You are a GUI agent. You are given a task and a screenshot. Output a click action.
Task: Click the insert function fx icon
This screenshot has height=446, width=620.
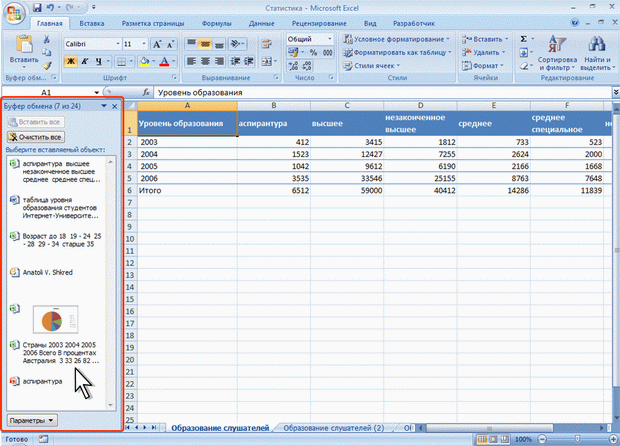(x=146, y=93)
